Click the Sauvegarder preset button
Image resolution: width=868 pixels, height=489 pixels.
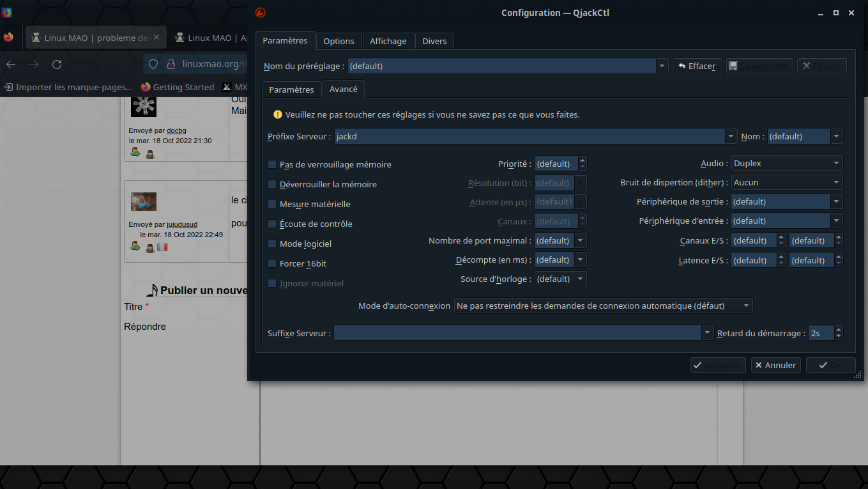pos(759,66)
